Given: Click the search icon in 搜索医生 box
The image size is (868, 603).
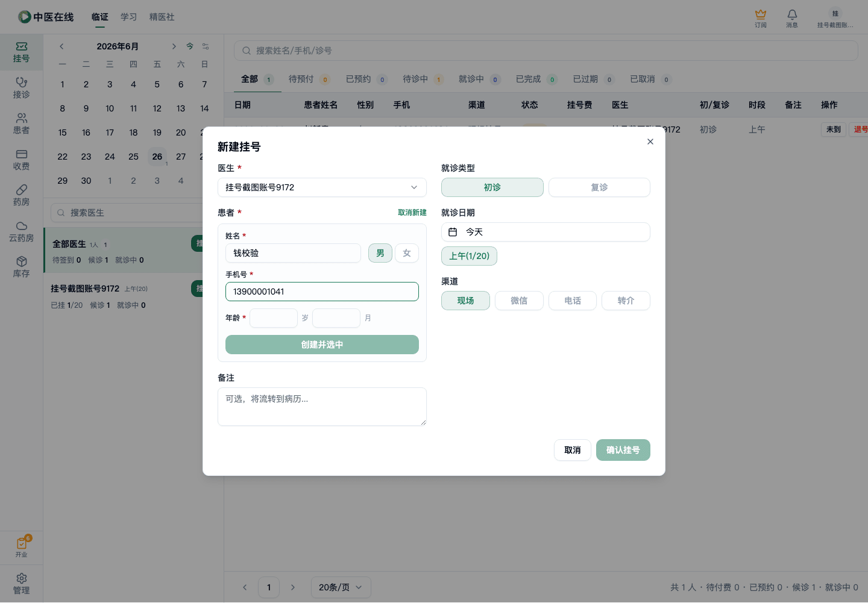Looking at the screenshot, I should (x=61, y=213).
